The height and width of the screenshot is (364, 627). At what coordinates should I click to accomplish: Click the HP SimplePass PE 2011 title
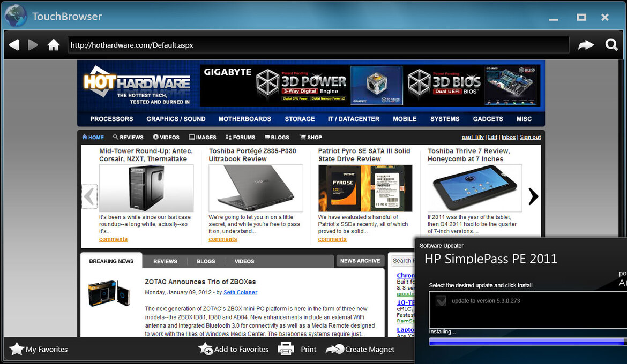tap(491, 259)
